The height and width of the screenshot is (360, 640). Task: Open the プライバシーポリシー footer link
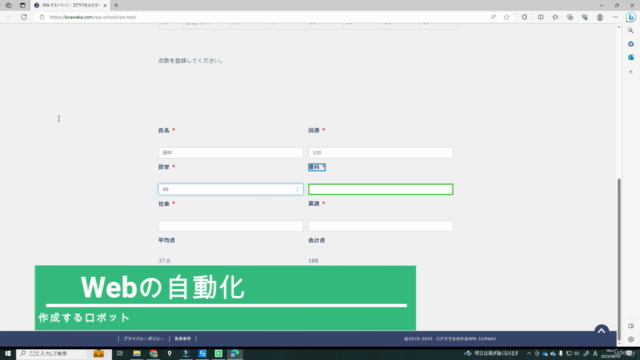(x=143, y=339)
